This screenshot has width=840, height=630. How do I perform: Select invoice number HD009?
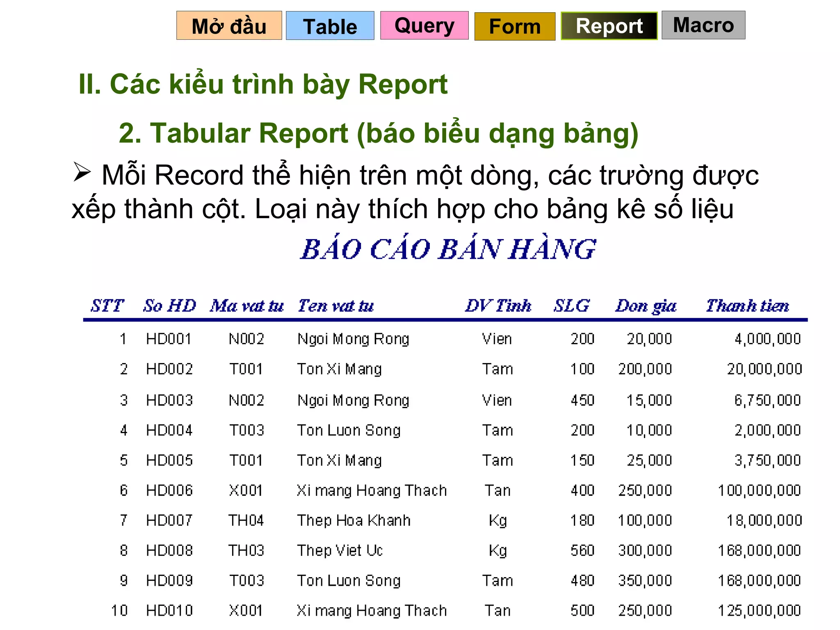coord(169,580)
